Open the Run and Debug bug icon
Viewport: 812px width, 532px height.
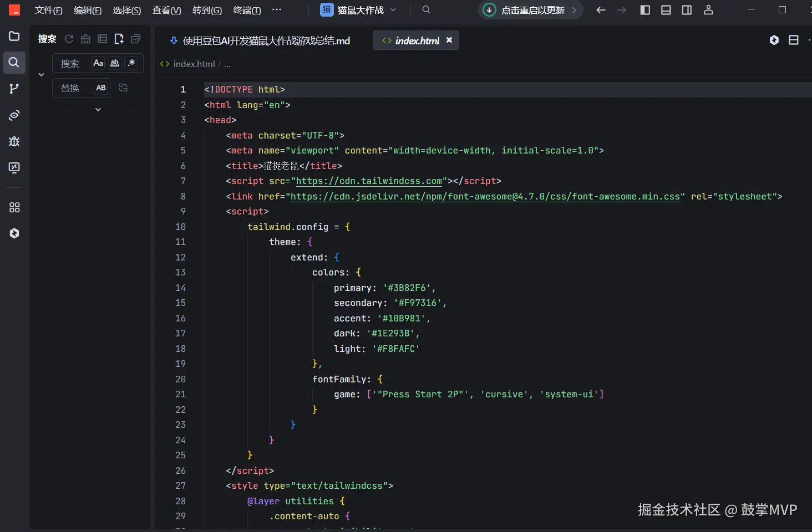click(14, 141)
